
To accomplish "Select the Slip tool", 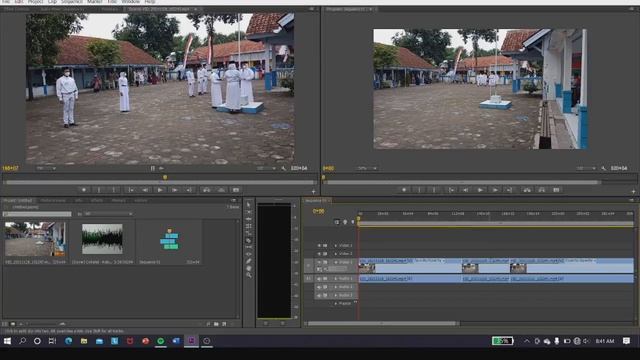I will tap(249, 247).
